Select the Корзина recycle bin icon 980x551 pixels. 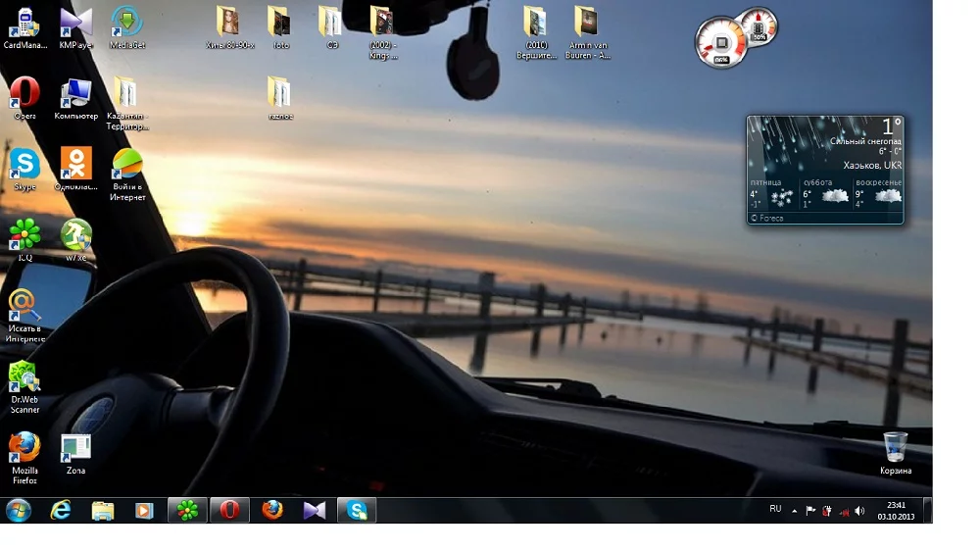click(895, 448)
